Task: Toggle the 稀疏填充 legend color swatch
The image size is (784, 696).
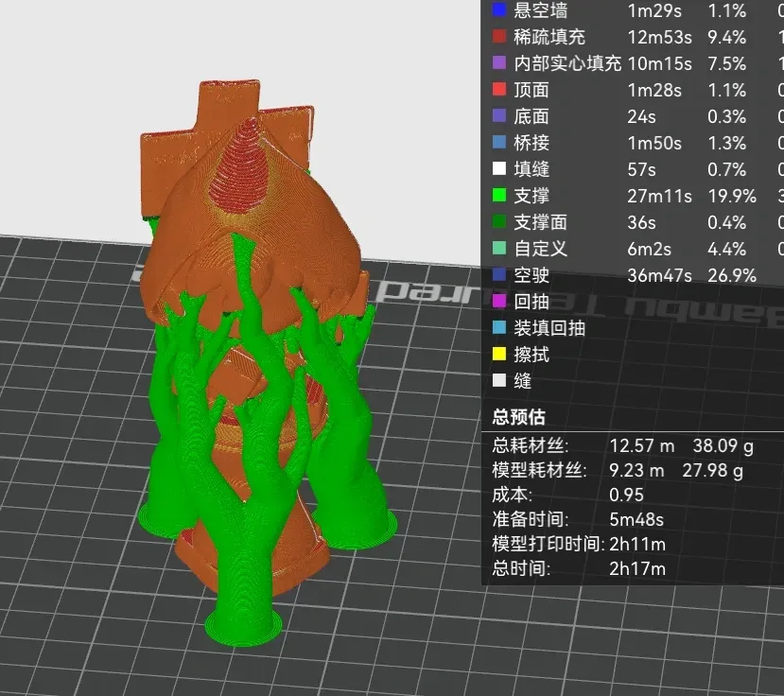Action: (499, 37)
